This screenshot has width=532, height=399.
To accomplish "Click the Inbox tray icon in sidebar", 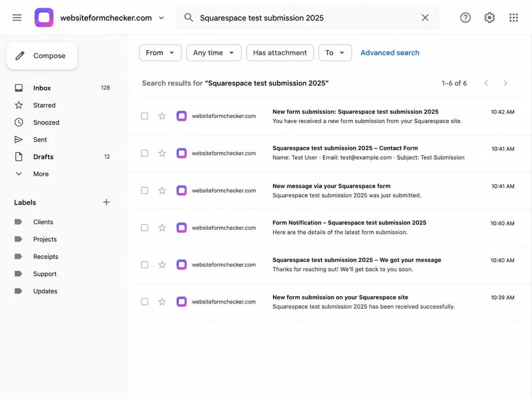I will (19, 88).
